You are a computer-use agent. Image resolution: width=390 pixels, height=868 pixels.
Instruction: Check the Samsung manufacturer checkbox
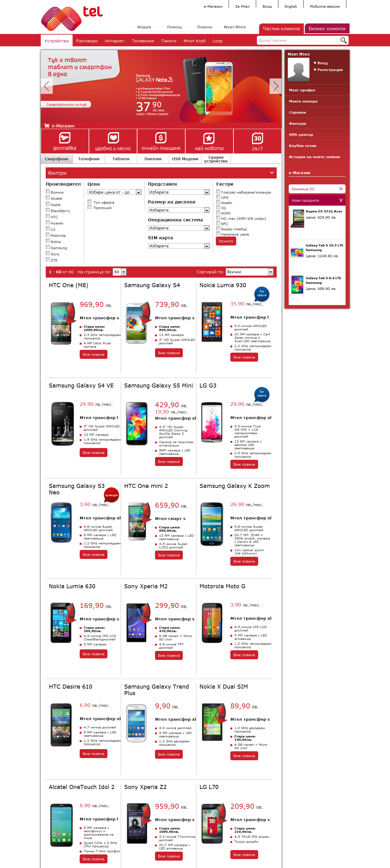(48, 247)
